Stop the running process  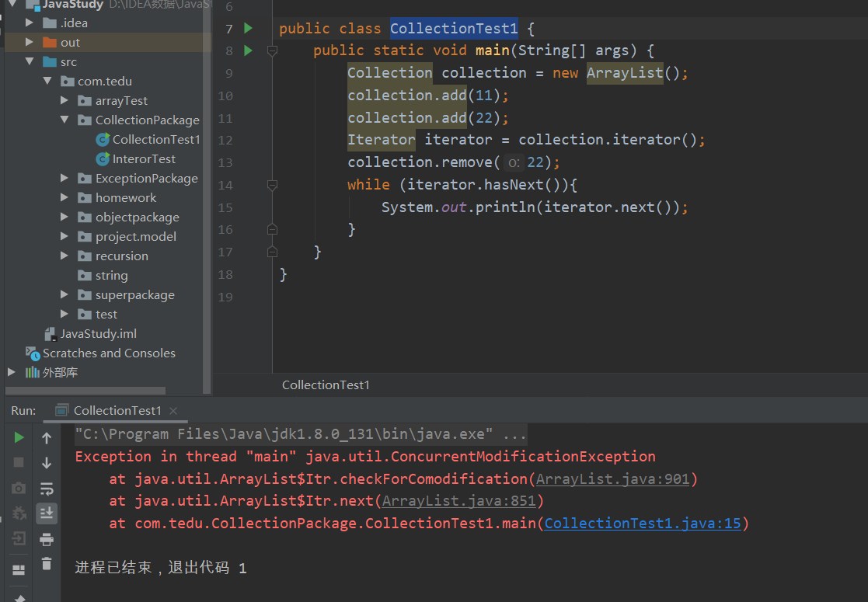(x=19, y=462)
